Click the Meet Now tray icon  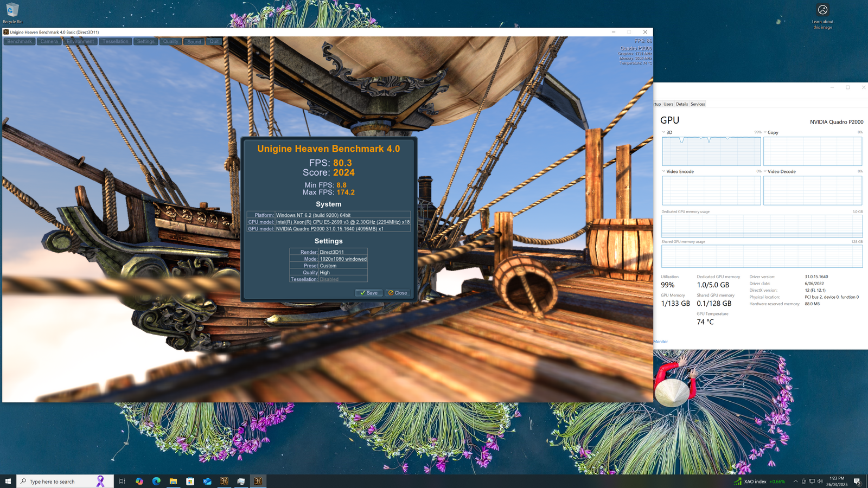click(x=804, y=481)
